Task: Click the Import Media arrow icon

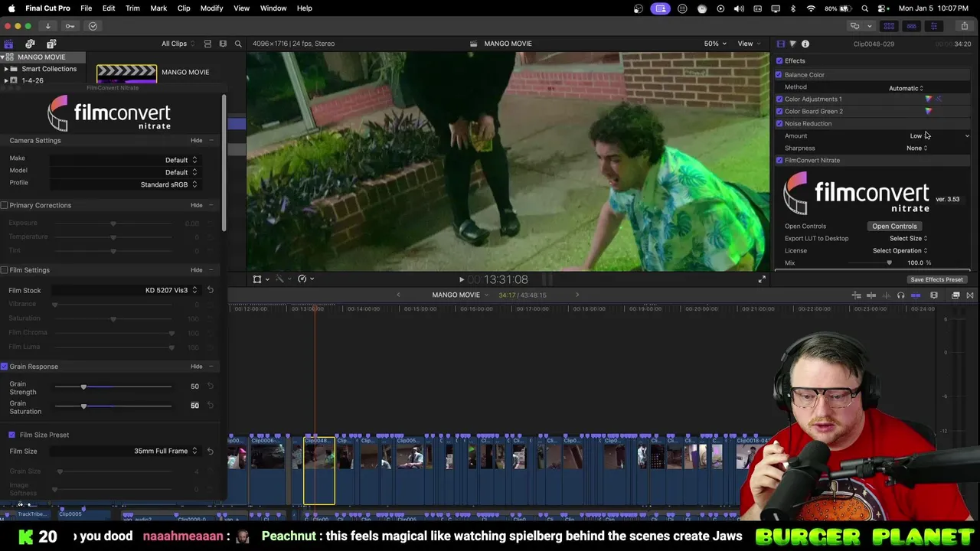Action: pyautogui.click(x=47, y=26)
